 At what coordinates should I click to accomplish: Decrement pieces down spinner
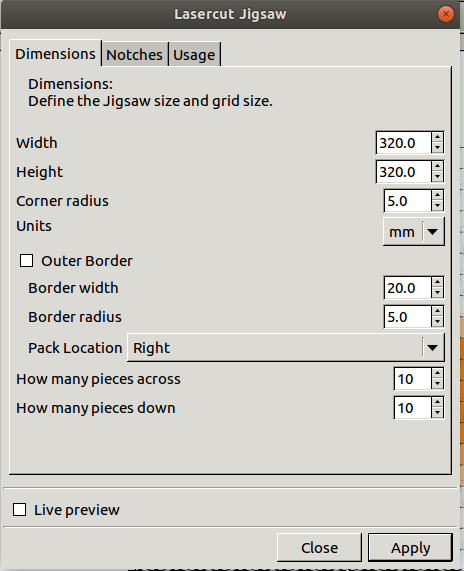tap(437, 413)
